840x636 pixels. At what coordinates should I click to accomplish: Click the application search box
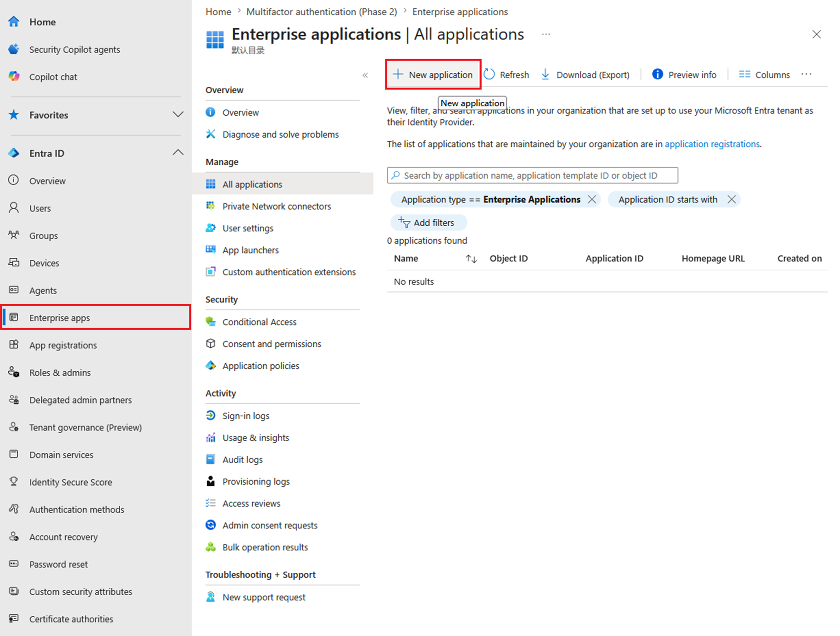(x=533, y=175)
